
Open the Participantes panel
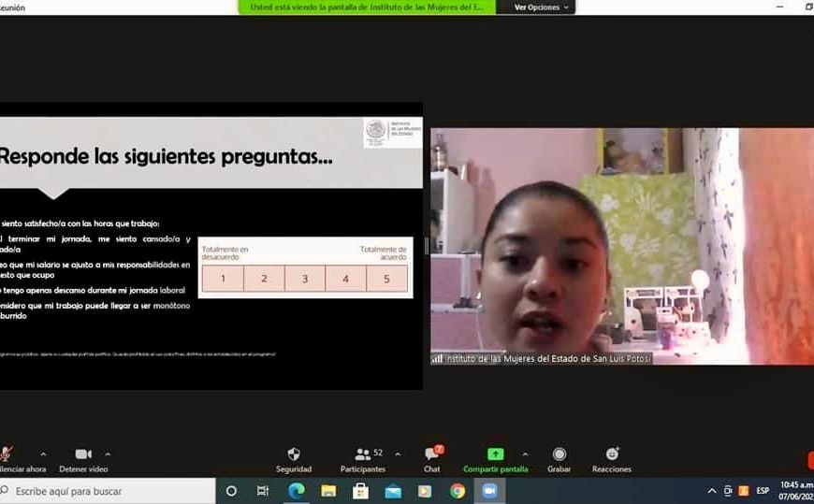pyautogui.click(x=363, y=458)
